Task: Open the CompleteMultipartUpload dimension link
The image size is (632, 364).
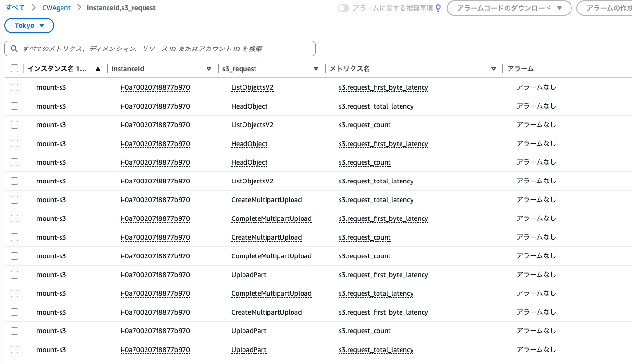Action: click(x=271, y=218)
